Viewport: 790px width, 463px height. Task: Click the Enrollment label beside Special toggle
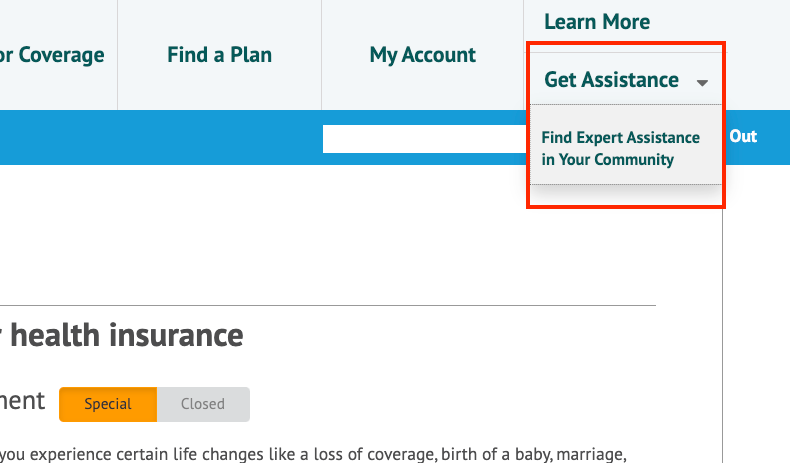point(22,401)
